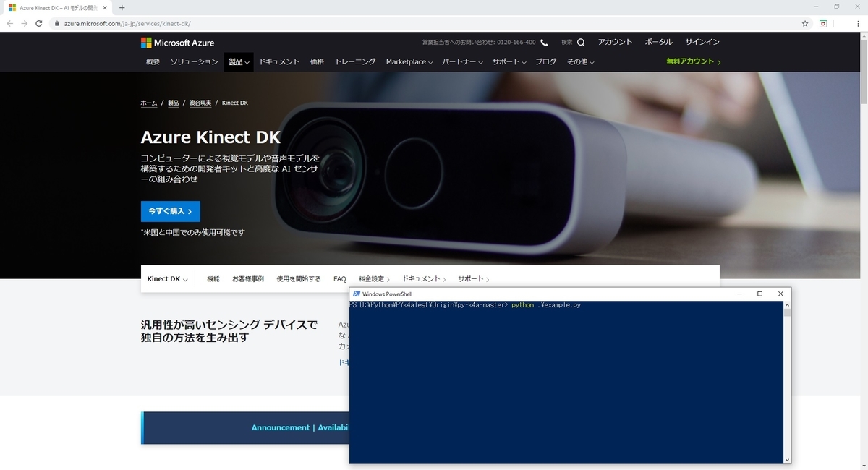Click the PowerShell scrollbar up arrow

click(788, 306)
